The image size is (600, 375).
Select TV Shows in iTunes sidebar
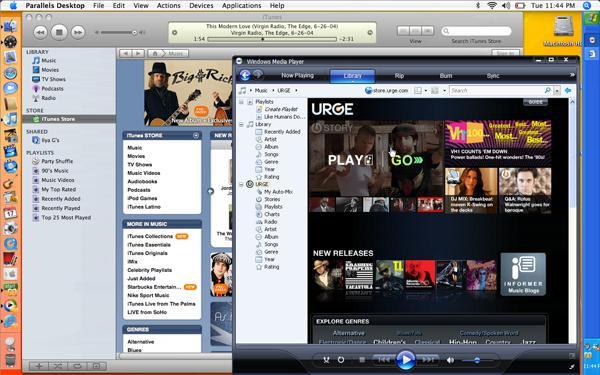click(53, 79)
